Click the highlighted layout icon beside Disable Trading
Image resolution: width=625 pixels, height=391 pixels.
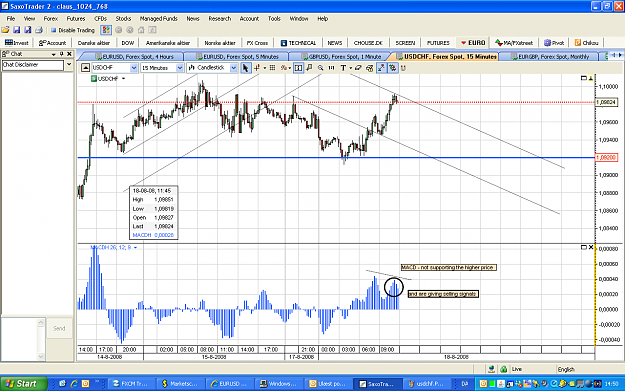point(106,30)
